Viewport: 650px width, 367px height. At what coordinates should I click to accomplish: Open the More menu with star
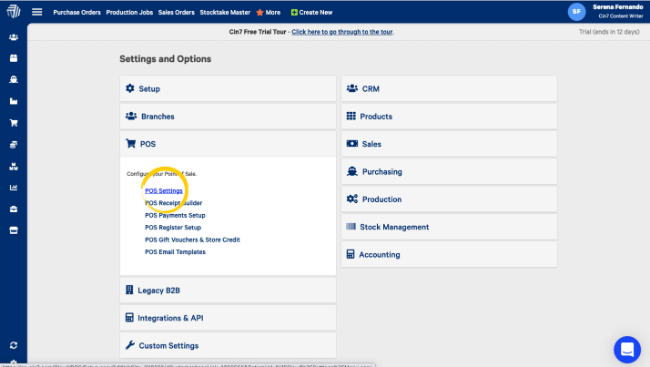click(x=268, y=12)
